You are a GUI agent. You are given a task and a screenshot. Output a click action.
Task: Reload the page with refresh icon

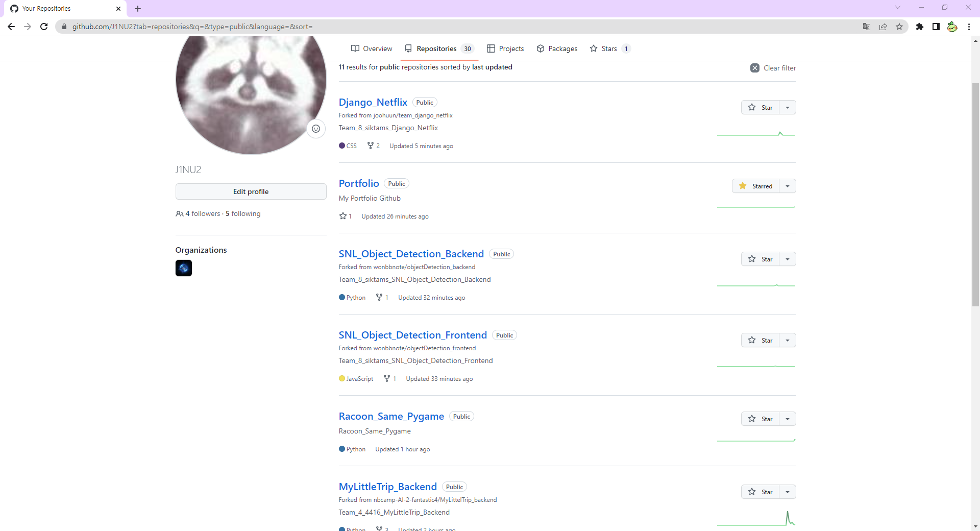pos(44,27)
